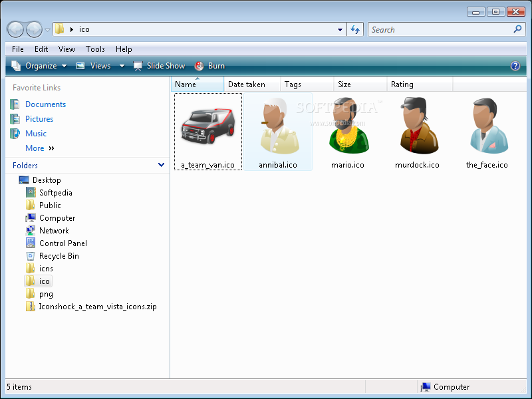Click the Back navigation arrow
Image resolution: width=532 pixels, height=399 pixels.
click(x=15, y=29)
